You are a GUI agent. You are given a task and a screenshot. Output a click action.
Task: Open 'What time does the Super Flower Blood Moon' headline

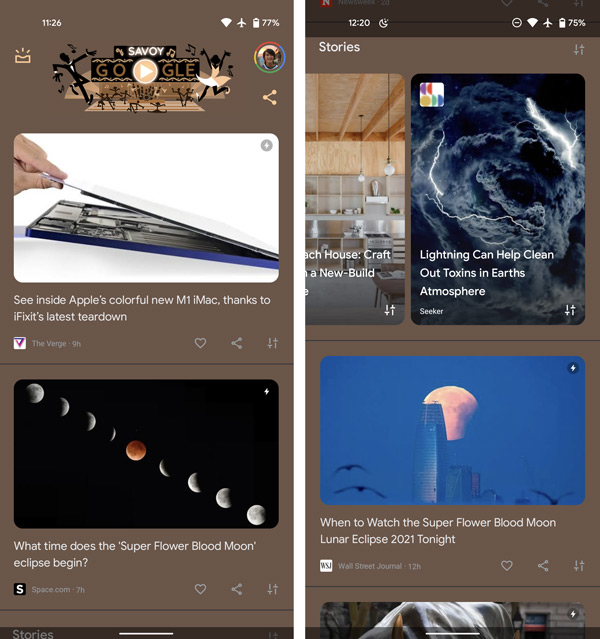[x=135, y=554]
